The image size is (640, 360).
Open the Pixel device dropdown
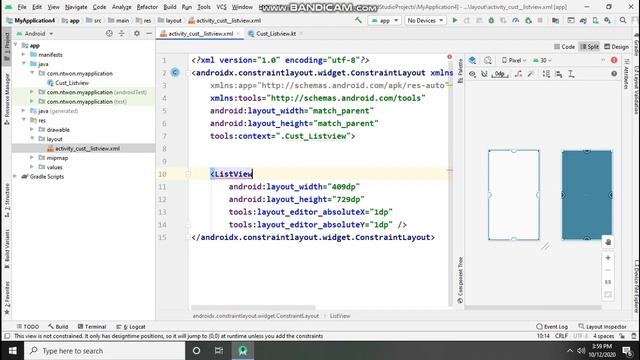[514, 60]
